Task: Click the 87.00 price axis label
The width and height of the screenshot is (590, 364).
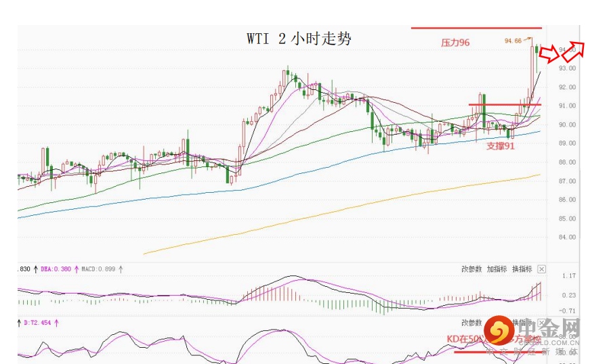Action: tap(567, 181)
